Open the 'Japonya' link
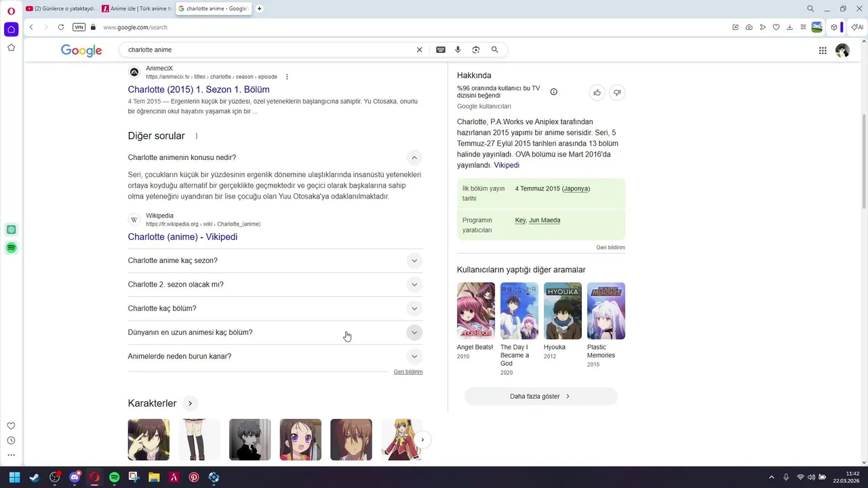Viewport: 868px width, 488px height. (x=576, y=188)
